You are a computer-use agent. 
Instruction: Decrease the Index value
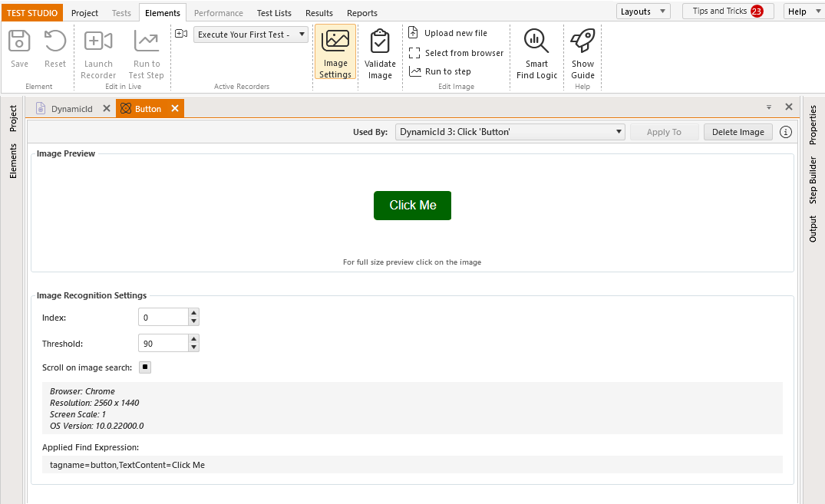pos(193,321)
